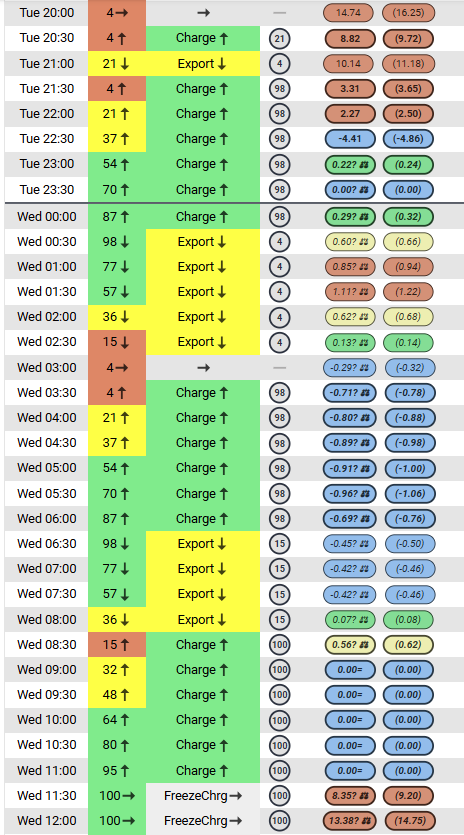This screenshot has width=464, height=835.
Task: Click the 0.56? yellow price pill
Action: 350,644
